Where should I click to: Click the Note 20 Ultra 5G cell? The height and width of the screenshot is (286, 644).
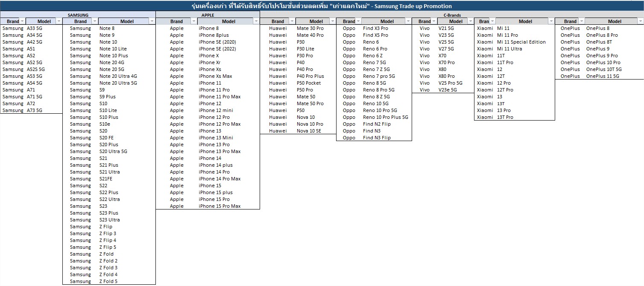coord(127,83)
